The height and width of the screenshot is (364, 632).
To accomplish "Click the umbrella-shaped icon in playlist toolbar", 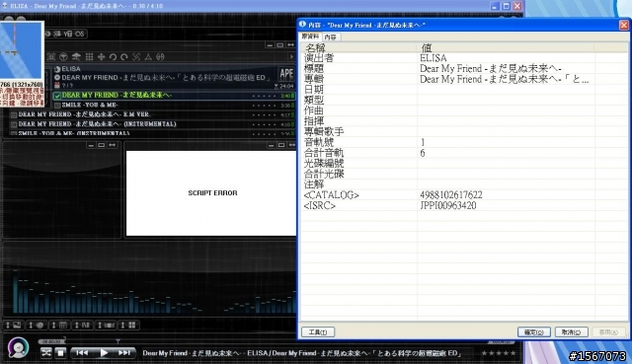I will coord(76,57).
